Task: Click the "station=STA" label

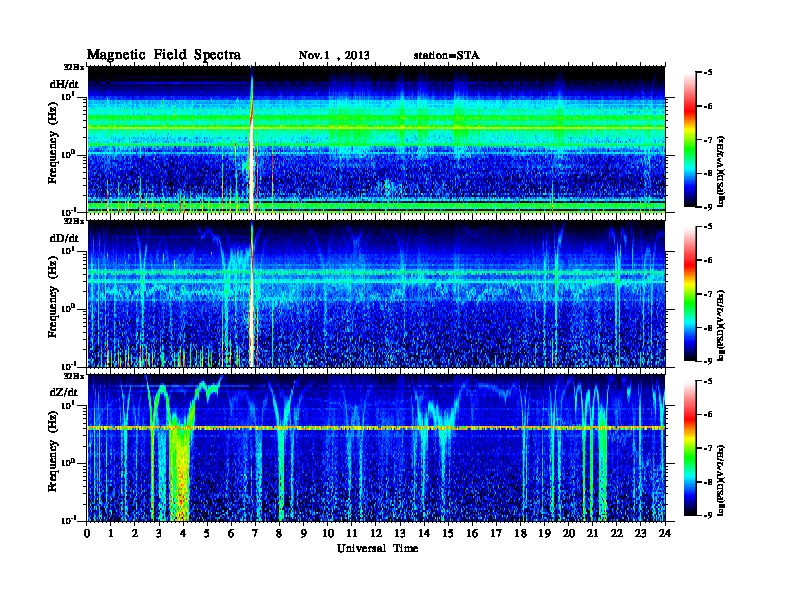Action: [446, 56]
